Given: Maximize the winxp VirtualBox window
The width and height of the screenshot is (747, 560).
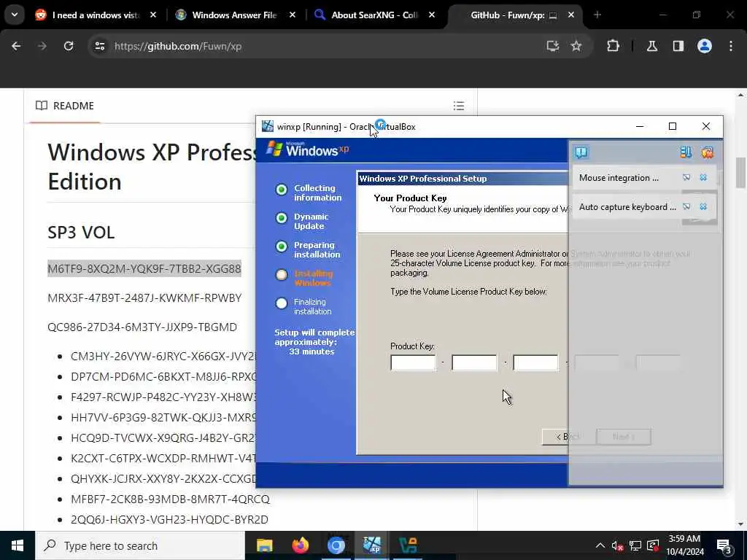Looking at the screenshot, I should pyautogui.click(x=673, y=126).
